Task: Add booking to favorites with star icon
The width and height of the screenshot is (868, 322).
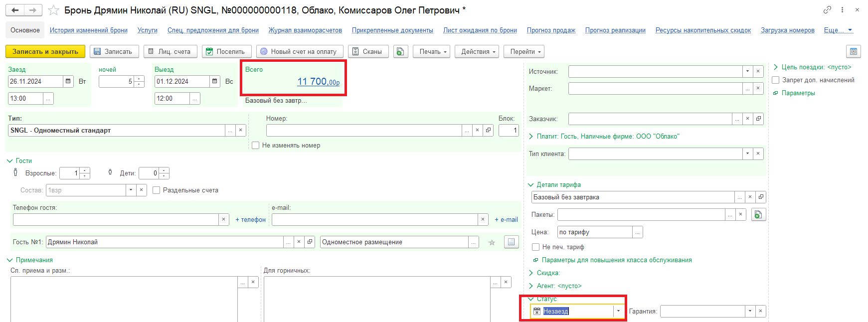Action: coord(53,10)
